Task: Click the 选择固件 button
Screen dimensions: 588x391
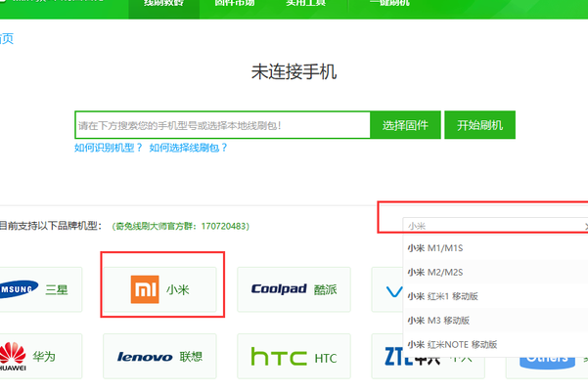Action: click(x=405, y=125)
